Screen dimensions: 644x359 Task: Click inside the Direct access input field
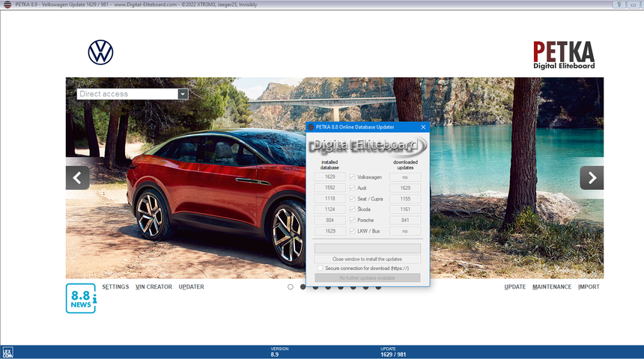(127, 94)
